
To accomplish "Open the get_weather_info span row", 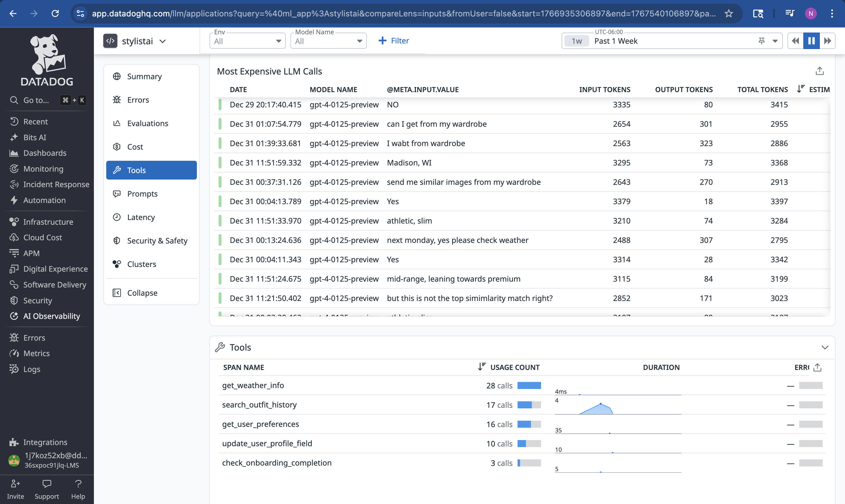I will pos(253,385).
